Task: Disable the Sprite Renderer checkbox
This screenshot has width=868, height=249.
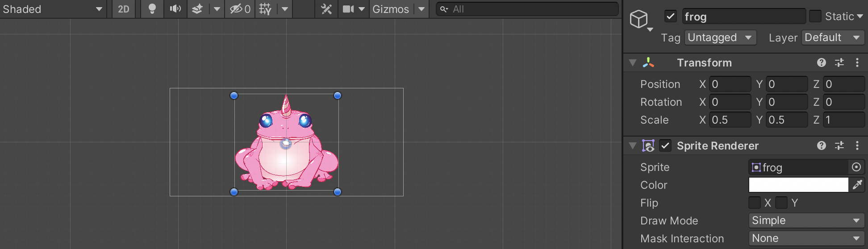Action: (x=665, y=145)
